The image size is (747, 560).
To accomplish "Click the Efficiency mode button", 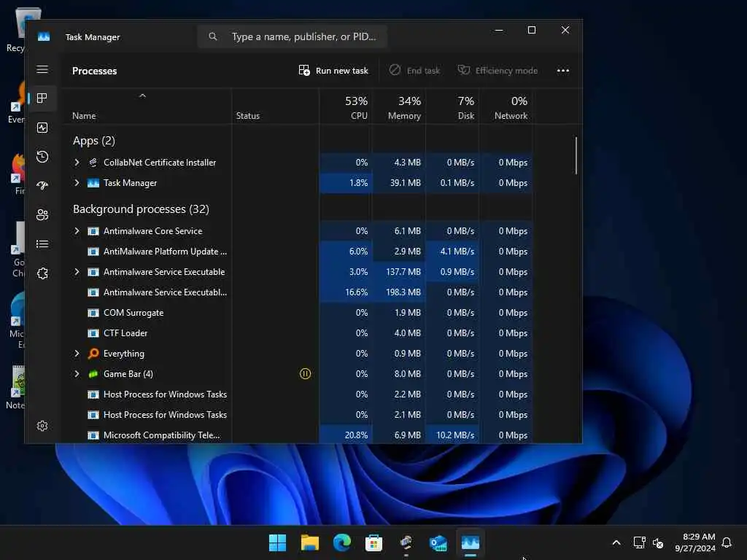I will [x=498, y=71].
